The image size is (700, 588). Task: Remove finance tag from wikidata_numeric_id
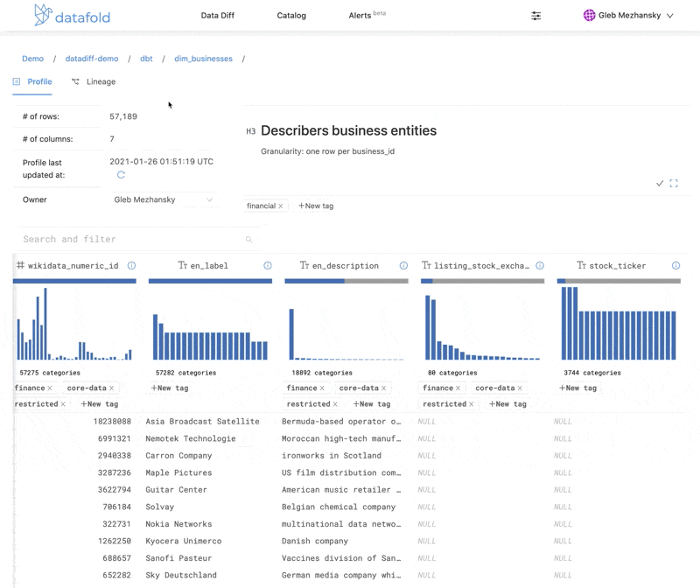tap(50, 388)
